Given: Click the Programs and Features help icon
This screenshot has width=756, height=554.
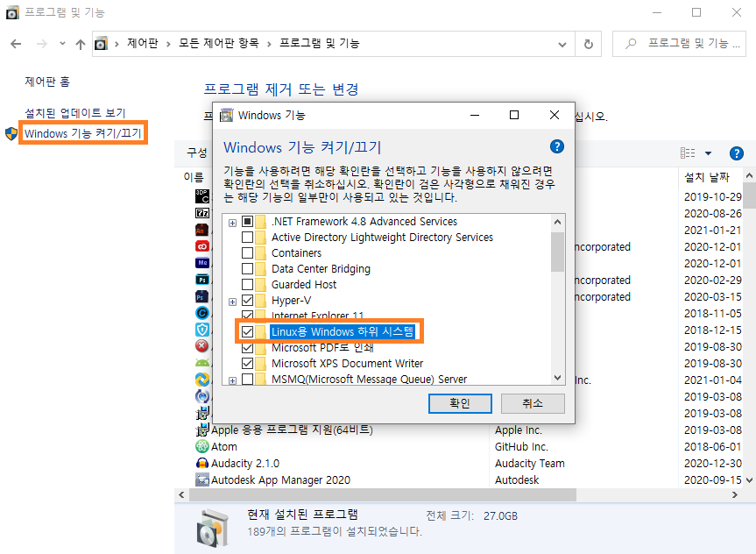Looking at the screenshot, I should 736,153.
